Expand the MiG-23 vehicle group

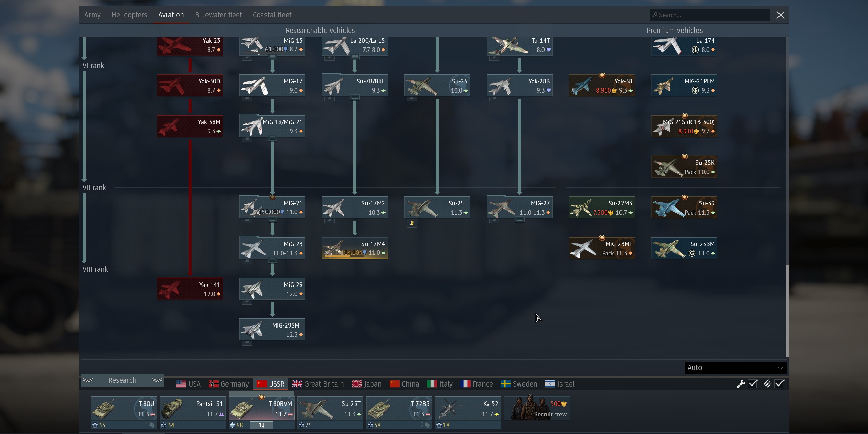coord(272,260)
